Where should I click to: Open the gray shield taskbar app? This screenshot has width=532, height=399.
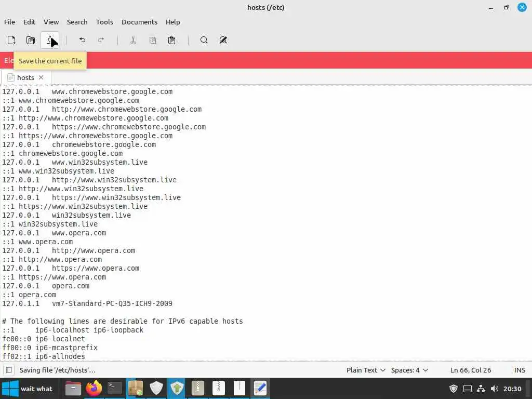click(x=156, y=389)
